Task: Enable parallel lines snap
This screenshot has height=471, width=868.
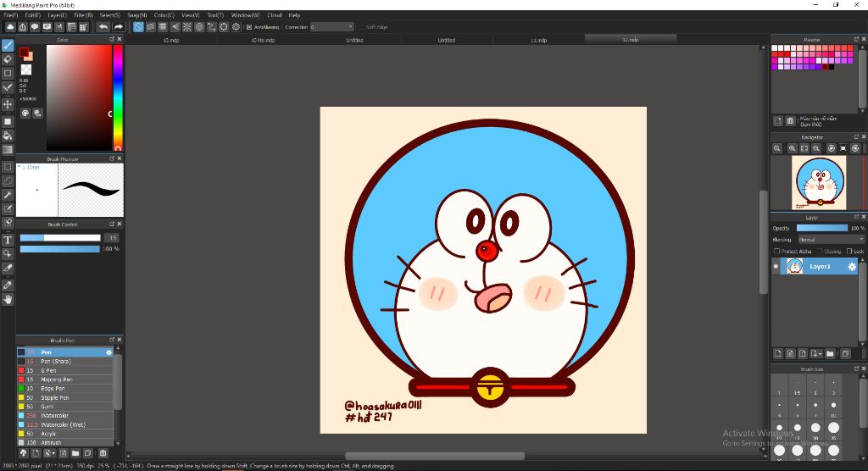Action: coord(151,26)
